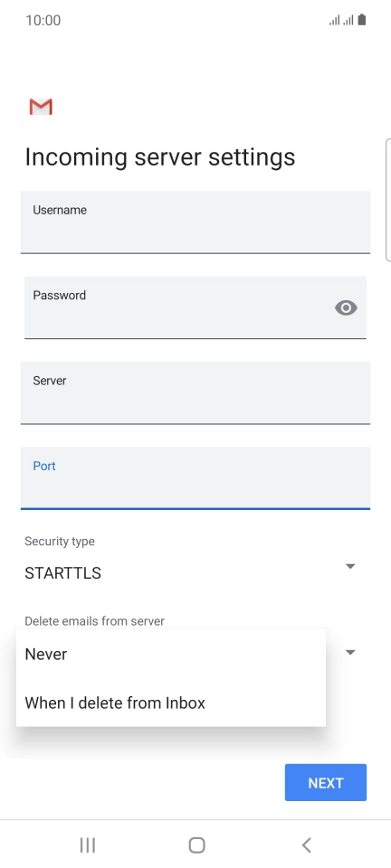The image size is (391, 868).
Task: Tap the NEXT button
Action: 326,783
